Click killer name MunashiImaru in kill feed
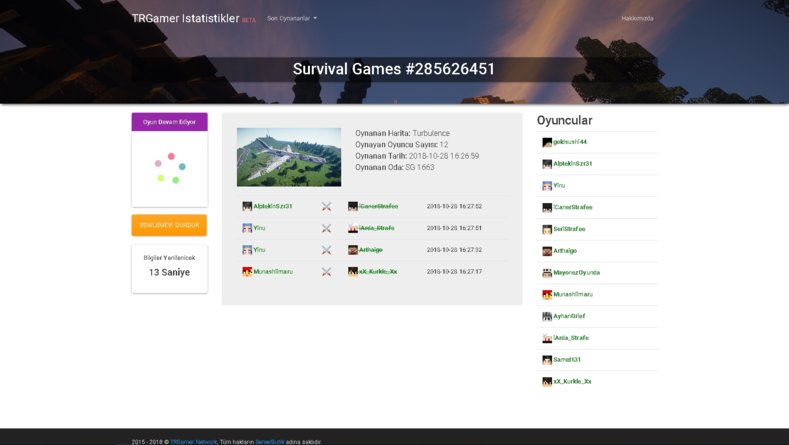789x445 pixels. click(x=273, y=271)
